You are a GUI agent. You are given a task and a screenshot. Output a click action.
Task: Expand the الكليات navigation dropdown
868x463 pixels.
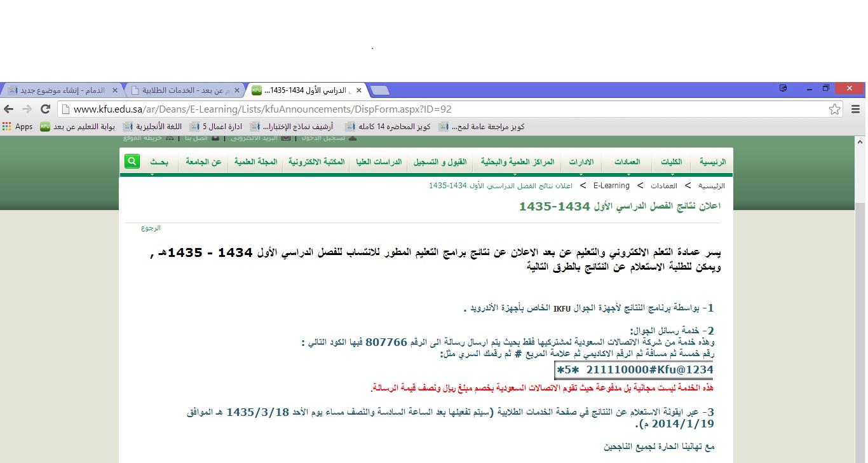pyautogui.click(x=672, y=162)
